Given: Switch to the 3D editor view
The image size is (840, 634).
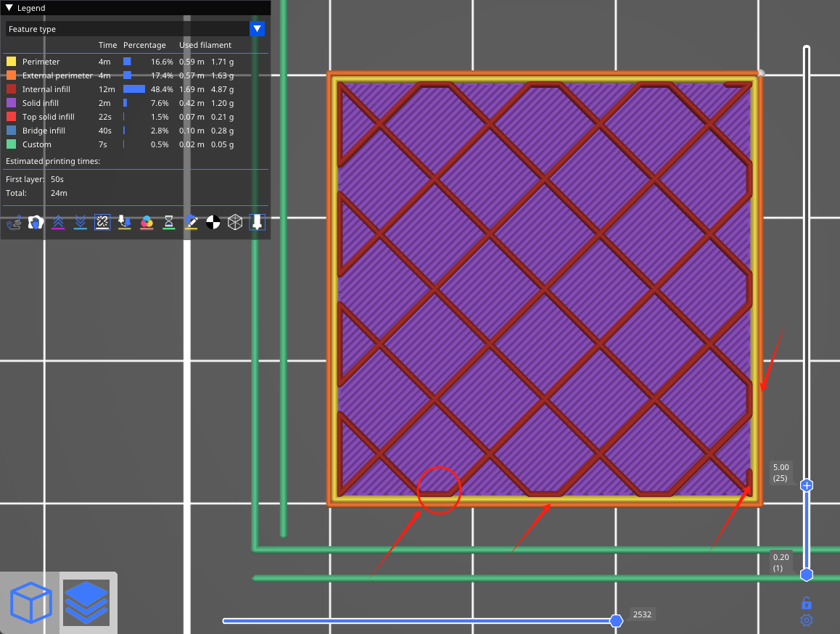Looking at the screenshot, I should tap(30, 602).
